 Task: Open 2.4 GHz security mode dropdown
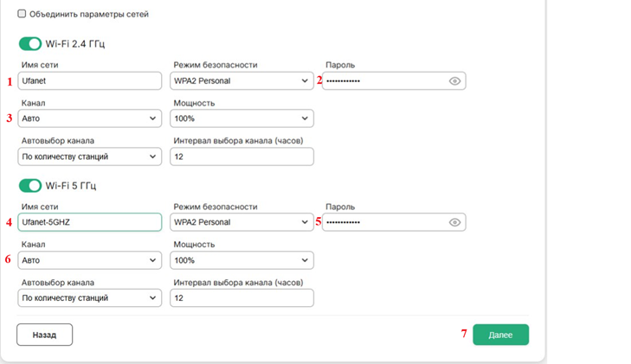click(241, 80)
